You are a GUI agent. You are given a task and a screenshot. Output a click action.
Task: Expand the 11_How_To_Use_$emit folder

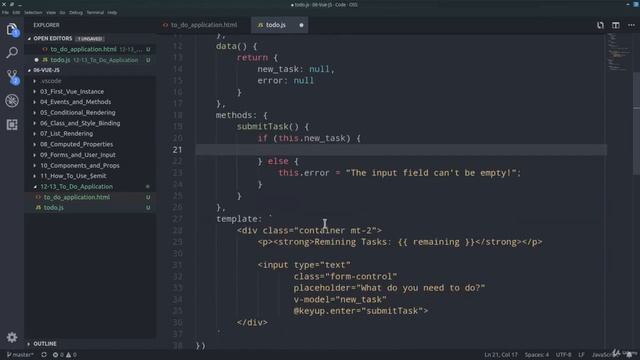[73, 176]
